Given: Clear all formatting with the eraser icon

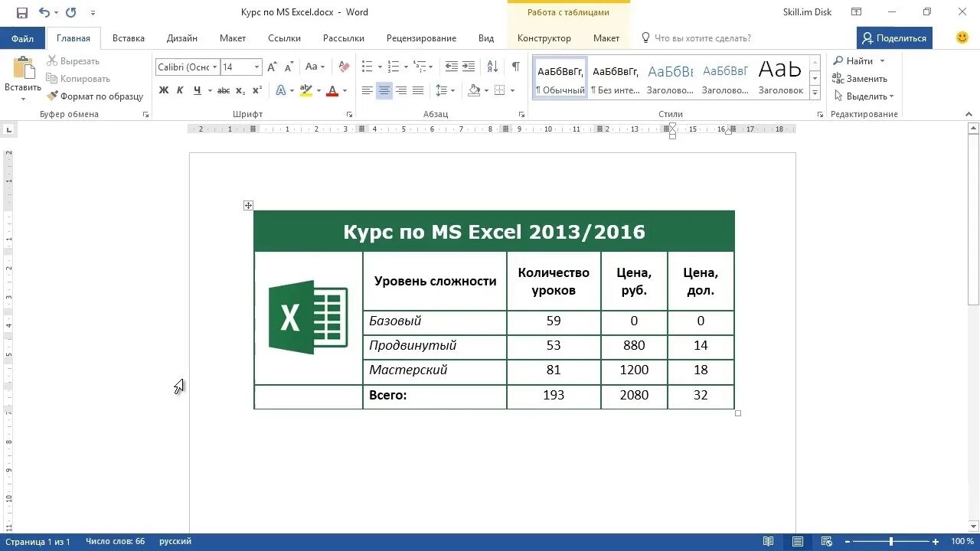Looking at the screenshot, I should [345, 67].
